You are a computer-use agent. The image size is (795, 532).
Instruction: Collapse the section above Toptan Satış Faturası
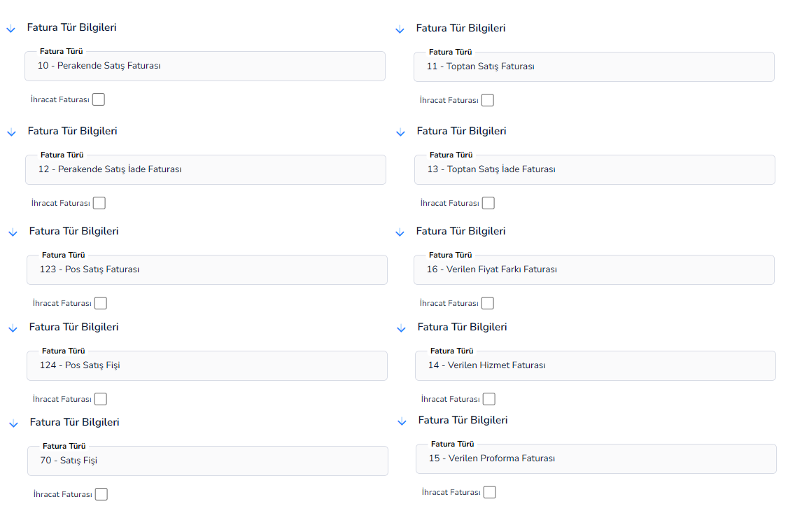(x=400, y=29)
